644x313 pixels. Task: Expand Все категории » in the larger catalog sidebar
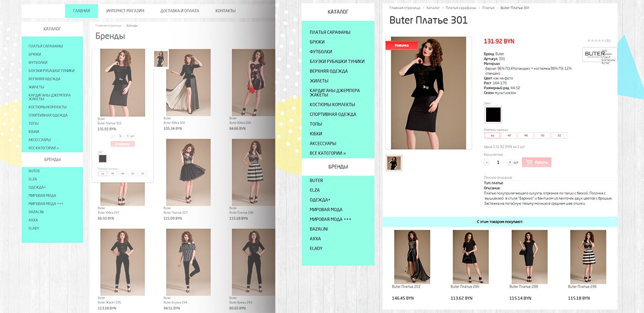(x=328, y=153)
